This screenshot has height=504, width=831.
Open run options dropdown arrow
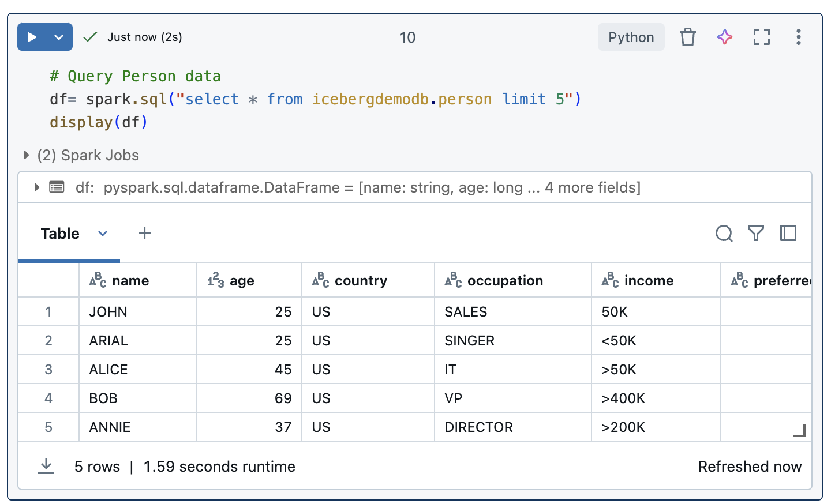pos(59,37)
